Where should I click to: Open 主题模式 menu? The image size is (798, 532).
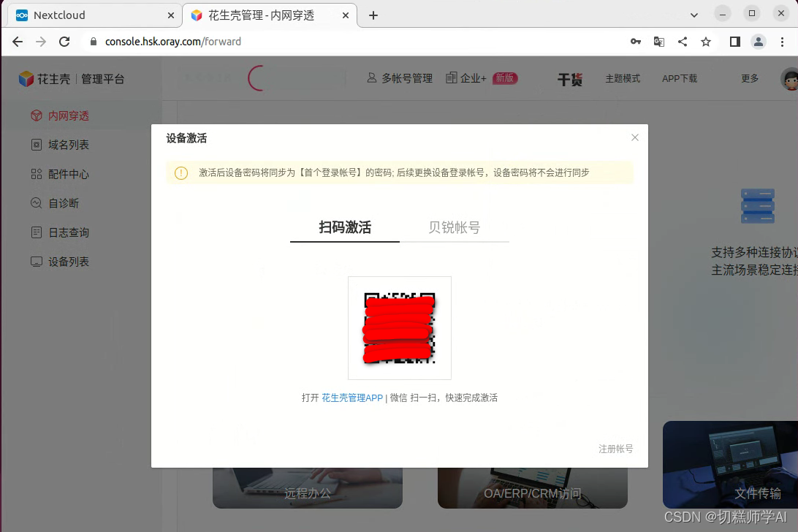(623, 78)
